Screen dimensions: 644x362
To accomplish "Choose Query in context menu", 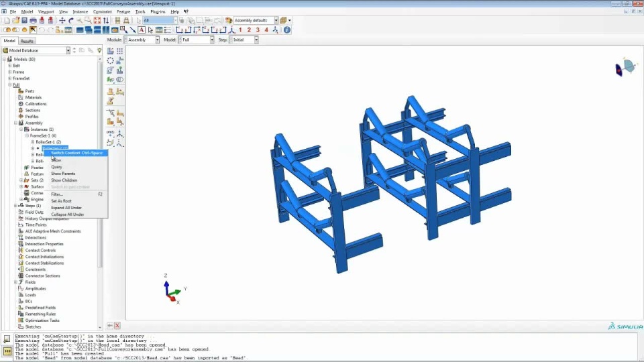I will coord(76,167).
